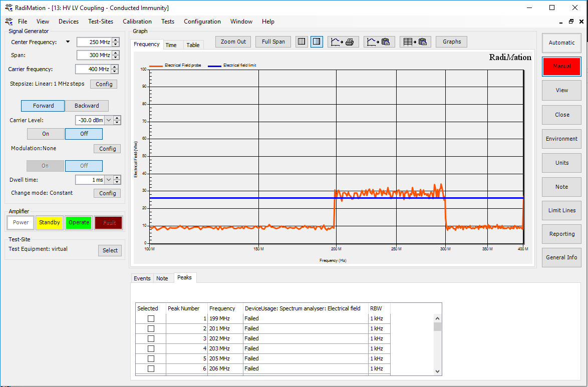Tick the checkbox for the 206 MHz peak
This screenshot has height=387, width=588.
point(151,368)
